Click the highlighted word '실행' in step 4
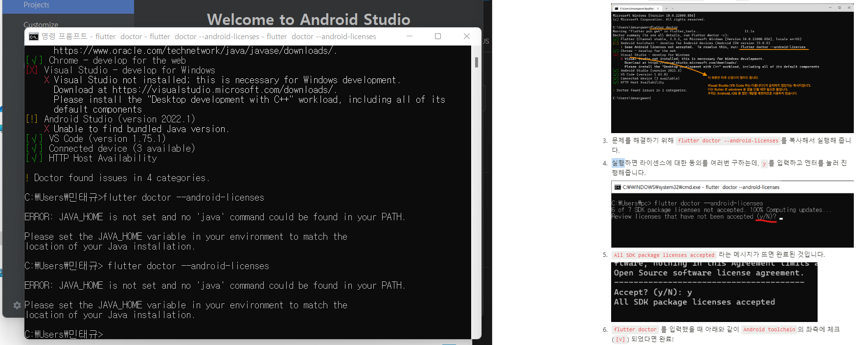 [x=618, y=163]
